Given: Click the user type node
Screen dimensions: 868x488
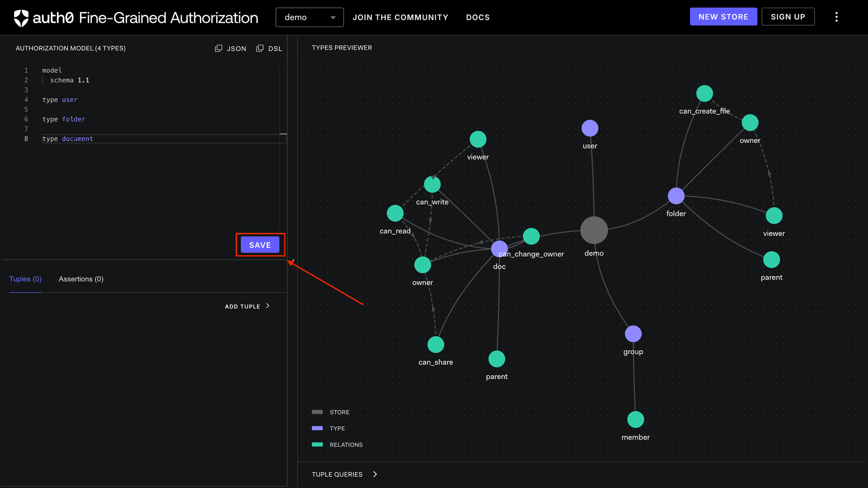Looking at the screenshot, I should [x=590, y=128].
